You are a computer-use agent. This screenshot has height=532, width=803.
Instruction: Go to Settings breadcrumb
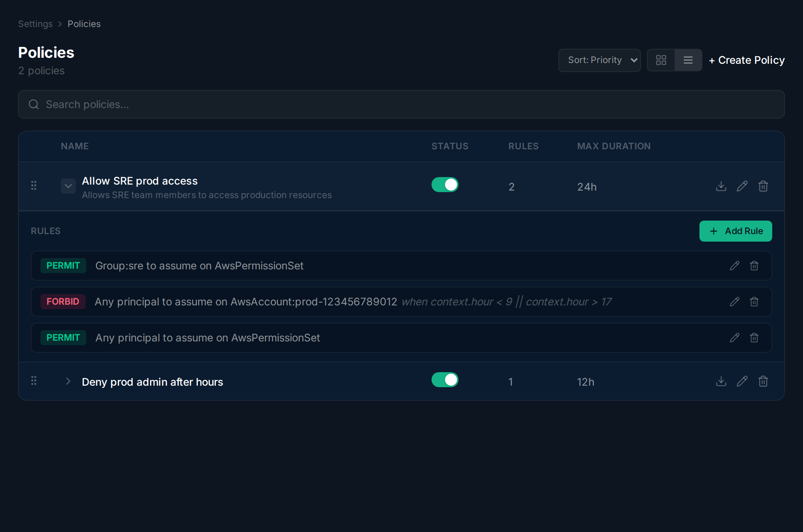(x=35, y=24)
